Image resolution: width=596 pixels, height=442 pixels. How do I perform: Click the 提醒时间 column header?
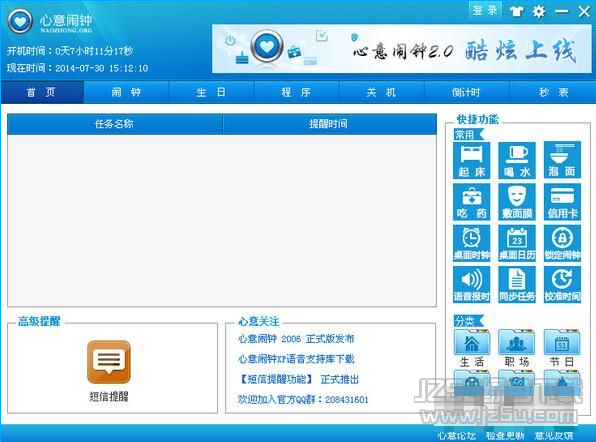[x=329, y=124]
